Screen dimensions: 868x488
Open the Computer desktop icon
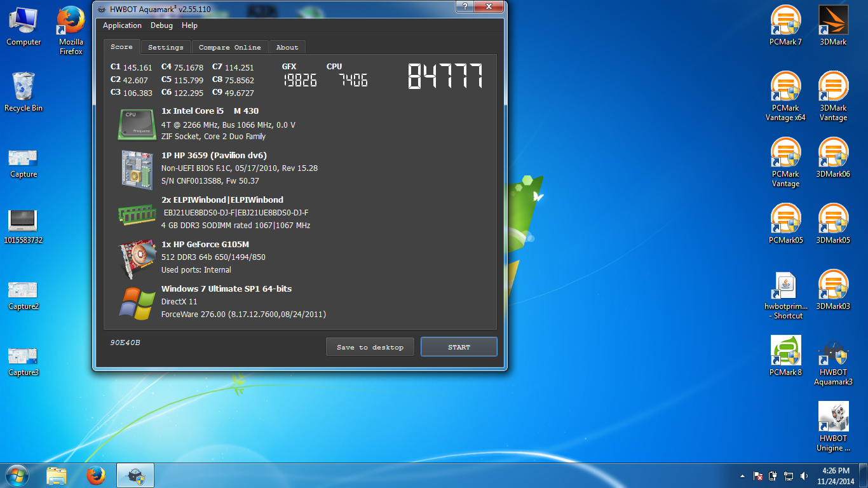tap(24, 27)
